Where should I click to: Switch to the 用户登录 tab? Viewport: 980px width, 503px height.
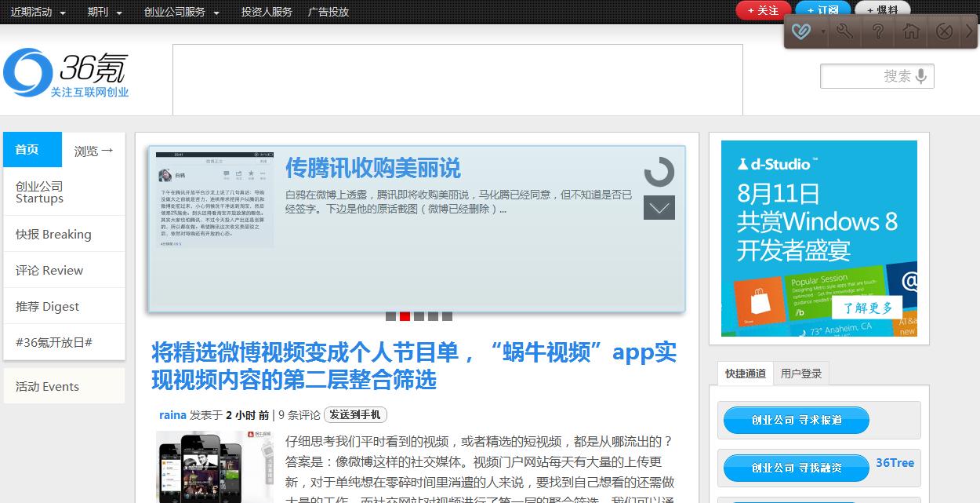click(x=801, y=374)
